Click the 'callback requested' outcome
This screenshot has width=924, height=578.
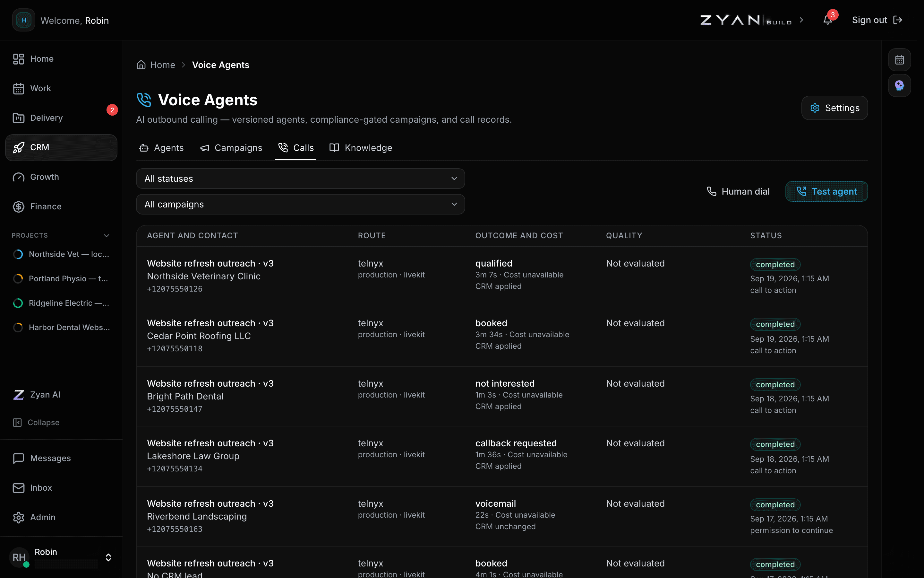516,443
